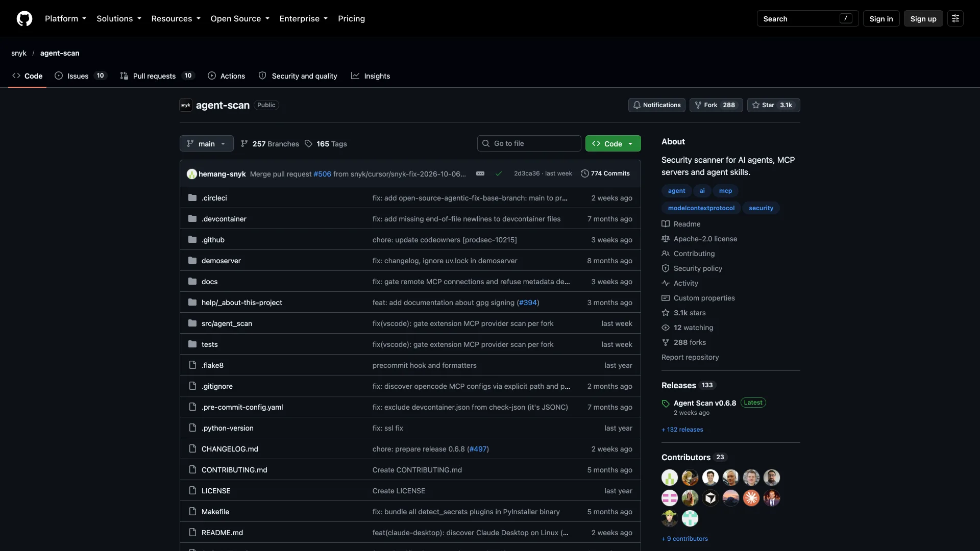This screenshot has width=980, height=551.
Task: Open the header appearance settings icon
Action: point(955,19)
